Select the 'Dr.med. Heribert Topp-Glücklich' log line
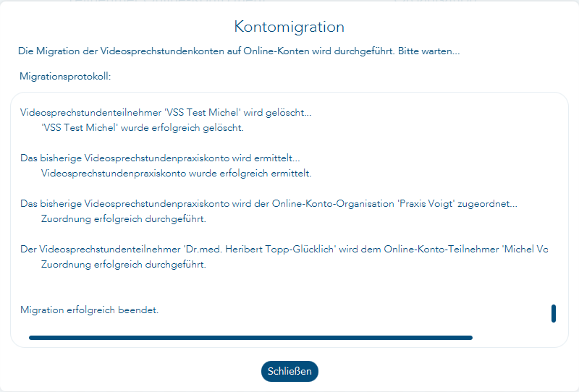The height and width of the screenshot is (392, 579). [284, 250]
